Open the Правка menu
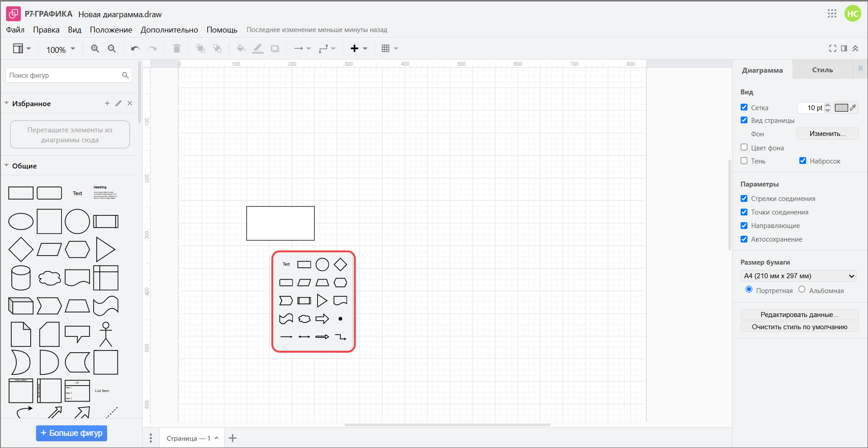 pyautogui.click(x=46, y=30)
